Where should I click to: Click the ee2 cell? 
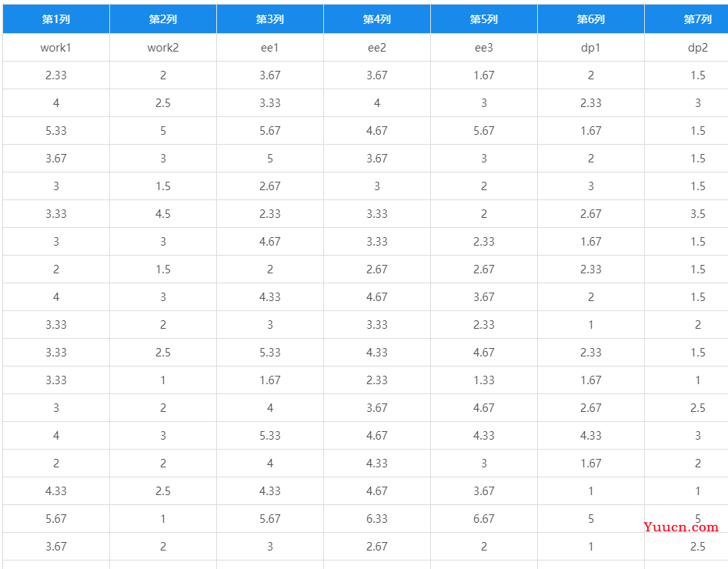point(377,48)
